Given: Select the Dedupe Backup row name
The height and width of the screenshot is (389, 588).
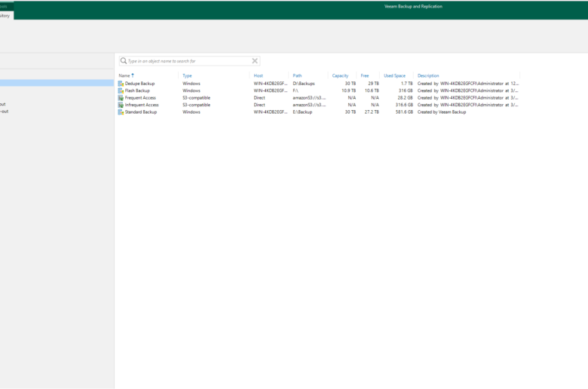Looking at the screenshot, I should point(140,84).
